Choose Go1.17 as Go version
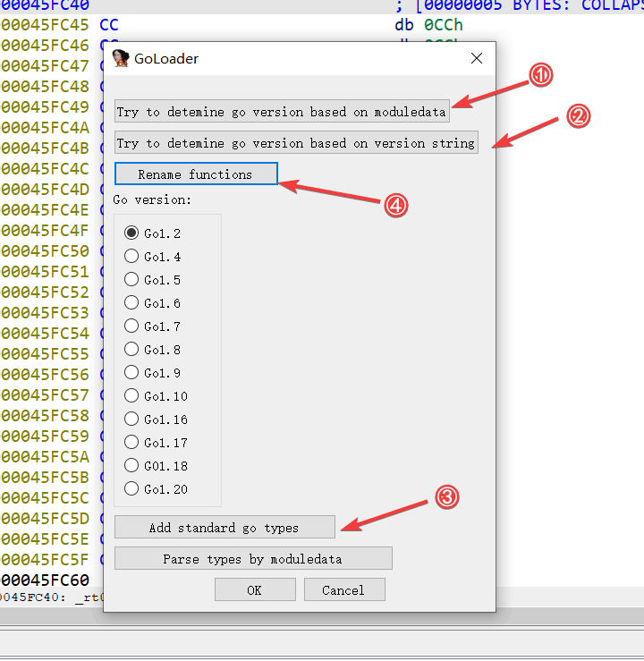644x661 pixels. (x=131, y=443)
